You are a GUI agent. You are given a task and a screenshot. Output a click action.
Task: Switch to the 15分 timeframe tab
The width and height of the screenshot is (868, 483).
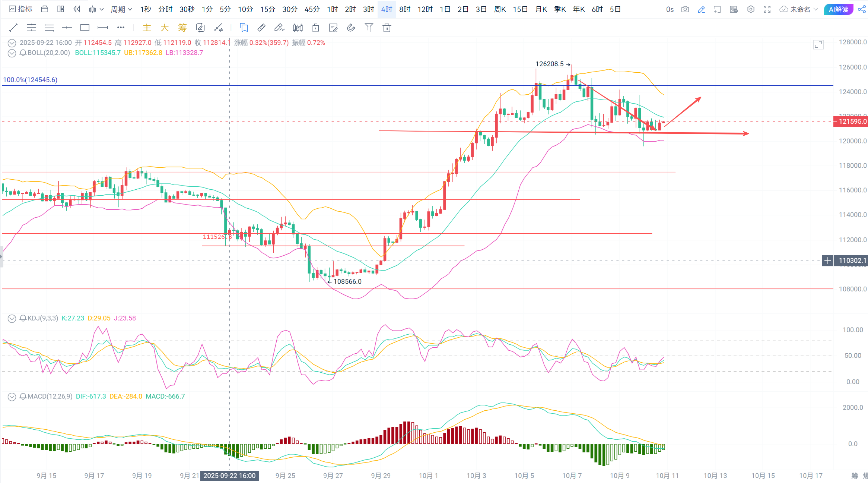pos(267,9)
